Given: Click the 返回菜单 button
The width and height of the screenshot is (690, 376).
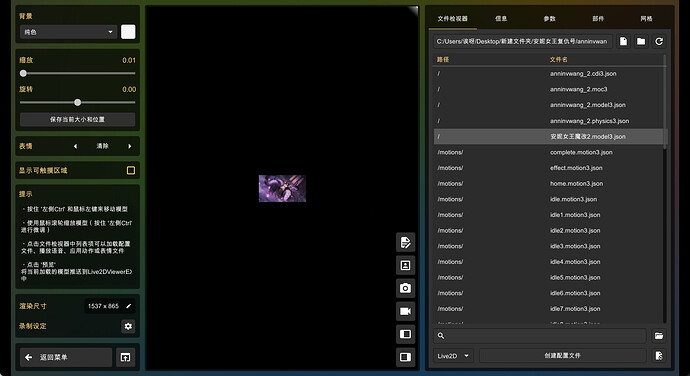Looking at the screenshot, I should 66,357.
